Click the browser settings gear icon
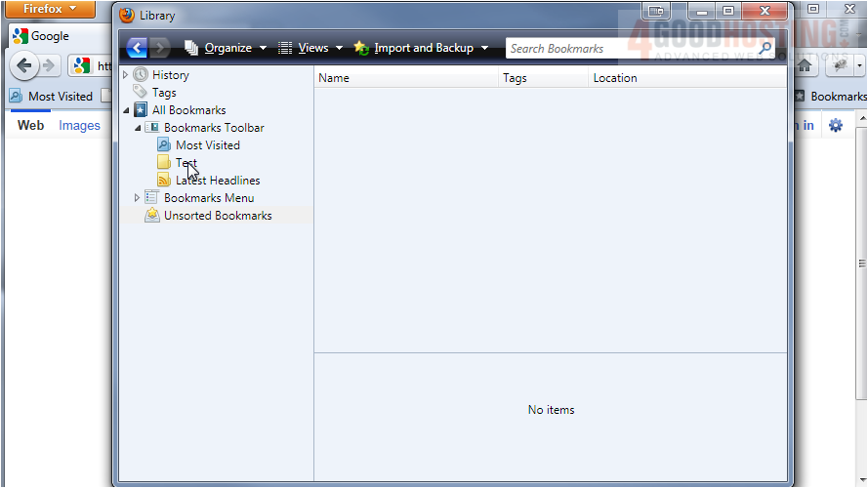The width and height of the screenshot is (868, 488). tap(836, 125)
